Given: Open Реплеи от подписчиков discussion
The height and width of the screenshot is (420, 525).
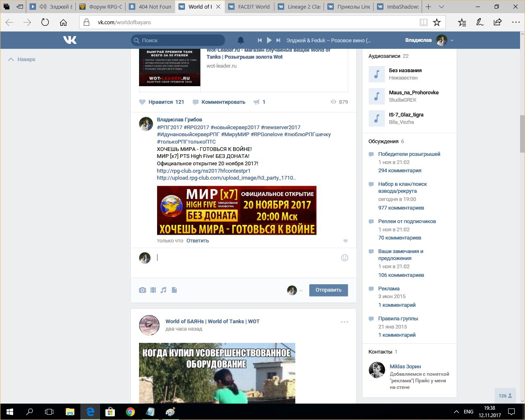Looking at the screenshot, I should [x=407, y=221].
